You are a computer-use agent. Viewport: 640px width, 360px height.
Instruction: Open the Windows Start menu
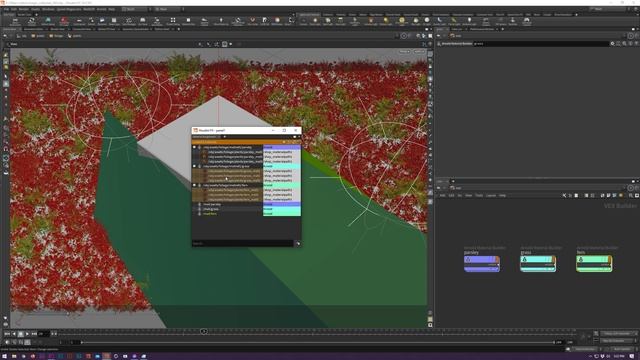[4, 356]
